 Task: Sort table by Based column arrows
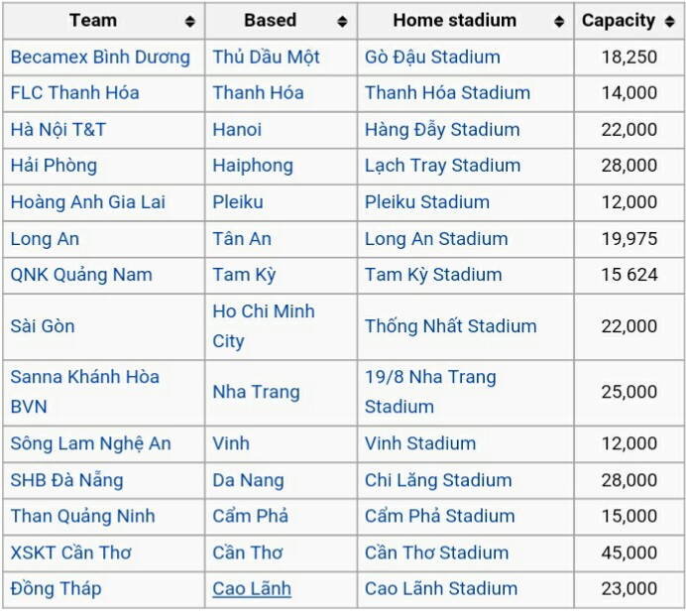[343, 21]
